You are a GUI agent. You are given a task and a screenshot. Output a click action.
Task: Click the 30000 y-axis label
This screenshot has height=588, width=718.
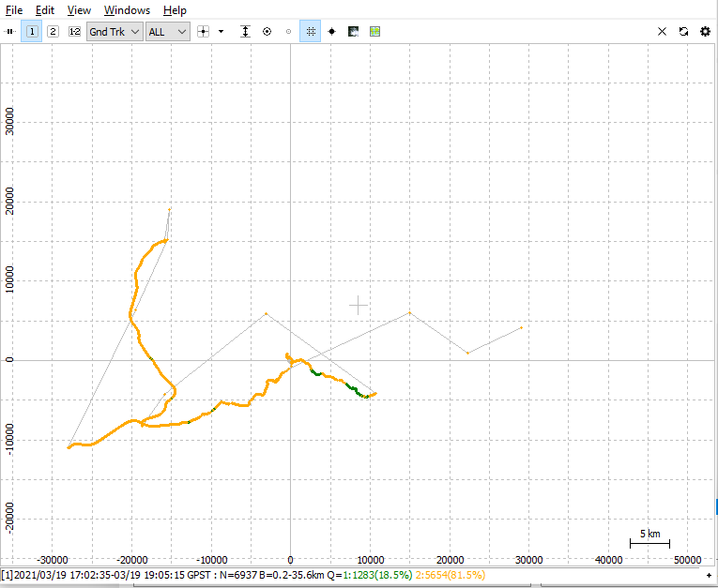pos(9,122)
